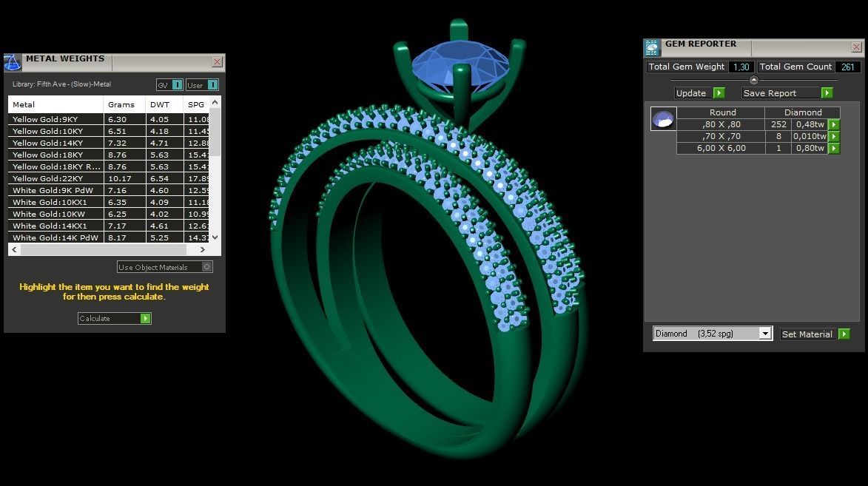The width and height of the screenshot is (868, 486).
Task: Click the Metal Weights panel scale icon
Action: coord(13,63)
